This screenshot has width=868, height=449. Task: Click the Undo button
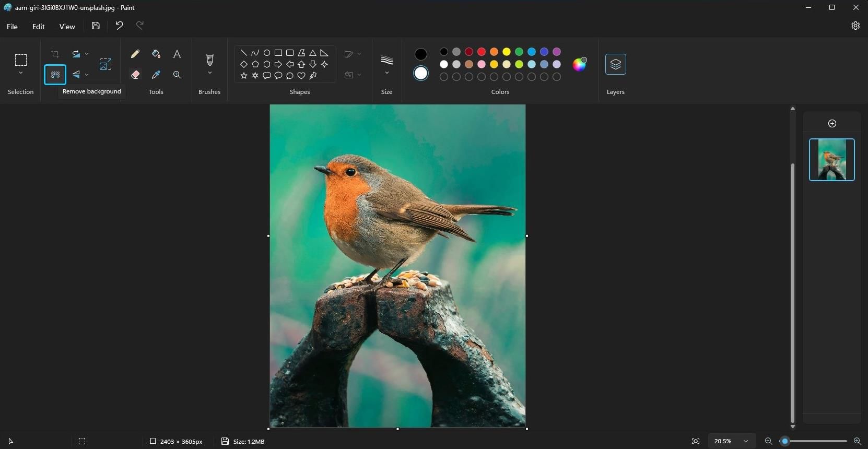[119, 26]
